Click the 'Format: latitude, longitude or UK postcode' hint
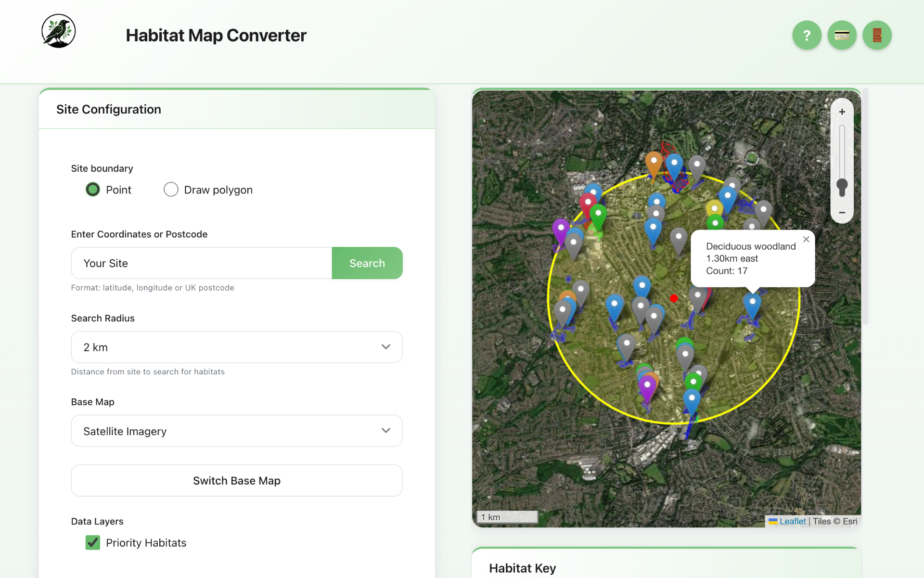924x578 pixels. 153,288
